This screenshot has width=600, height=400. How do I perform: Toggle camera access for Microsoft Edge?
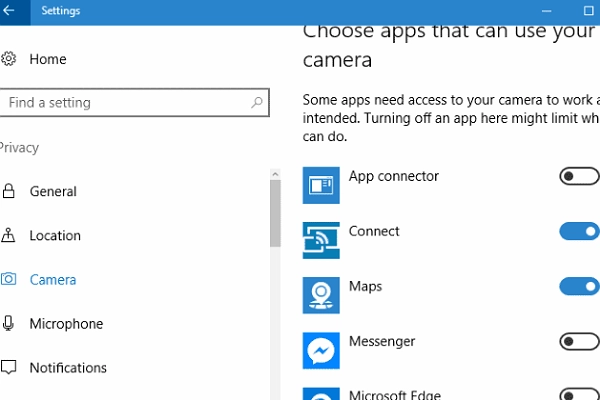click(x=579, y=395)
